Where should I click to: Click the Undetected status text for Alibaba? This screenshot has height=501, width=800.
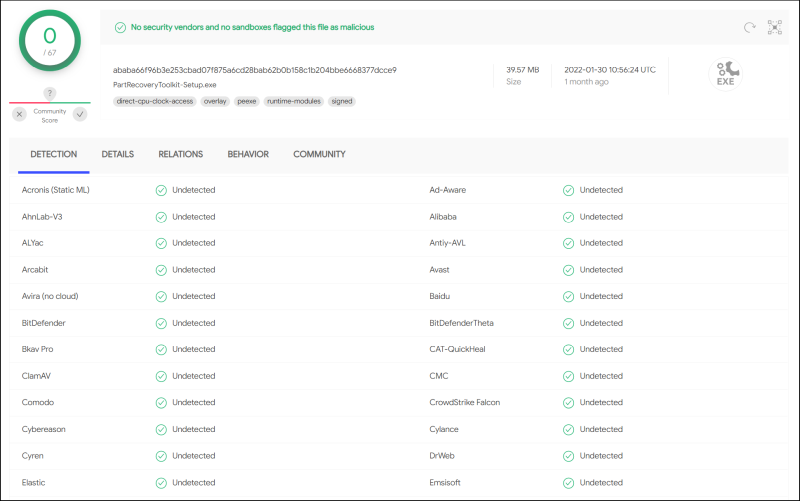(601, 217)
